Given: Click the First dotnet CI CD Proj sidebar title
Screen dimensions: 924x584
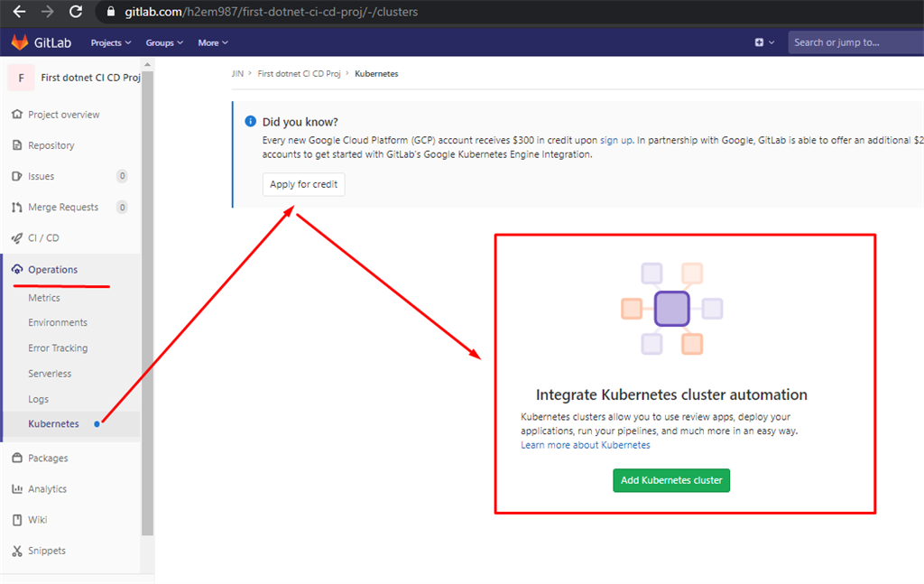Looking at the screenshot, I should coord(90,78).
